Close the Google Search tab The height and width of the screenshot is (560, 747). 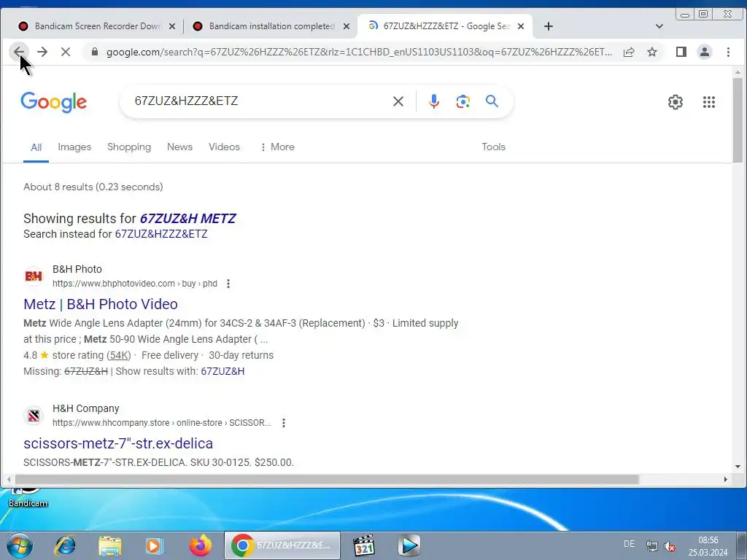click(x=521, y=26)
